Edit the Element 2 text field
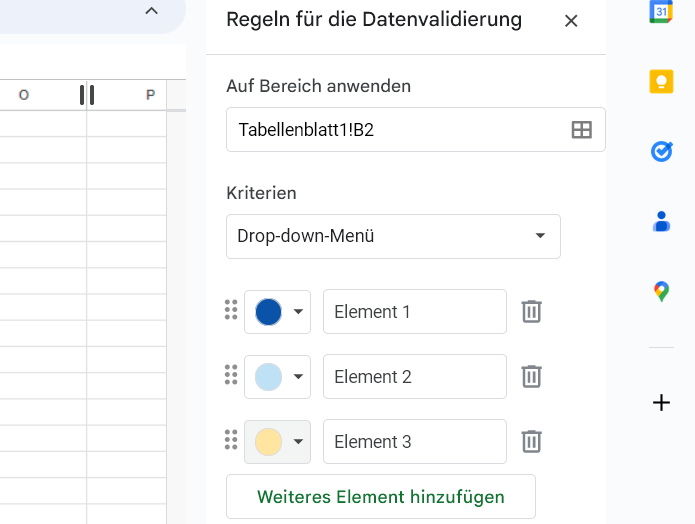 coord(414,377)
